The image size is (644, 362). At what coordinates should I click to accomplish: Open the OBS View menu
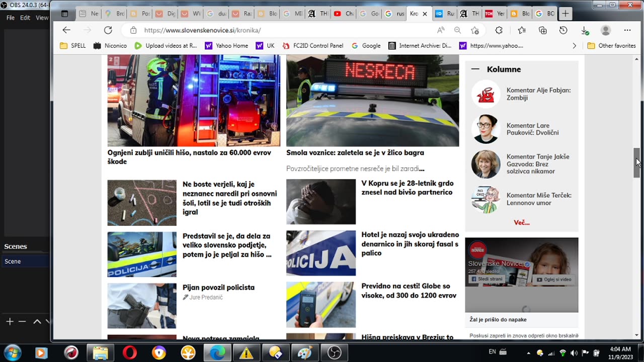click(42, 18)
